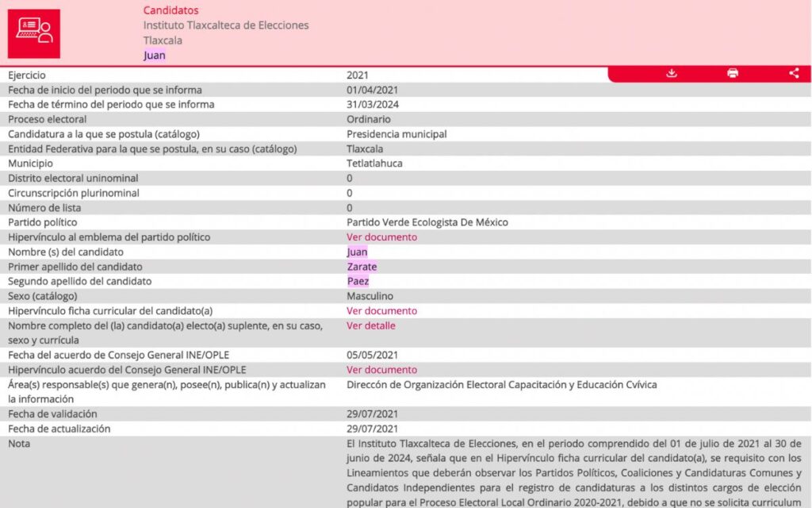
Task: Open Consejo General acuerdo 'Ver documento' link
Action: click(381, 370)
